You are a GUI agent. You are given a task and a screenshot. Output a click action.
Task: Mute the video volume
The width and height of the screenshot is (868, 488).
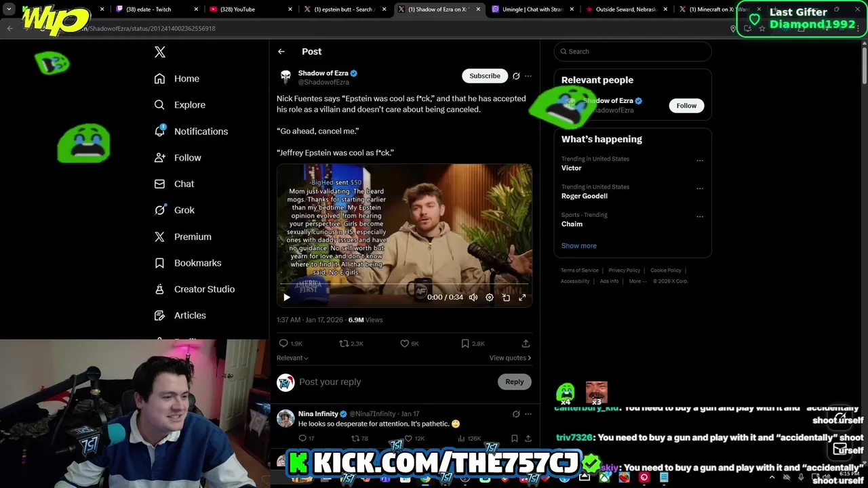(x=473, y=297)
